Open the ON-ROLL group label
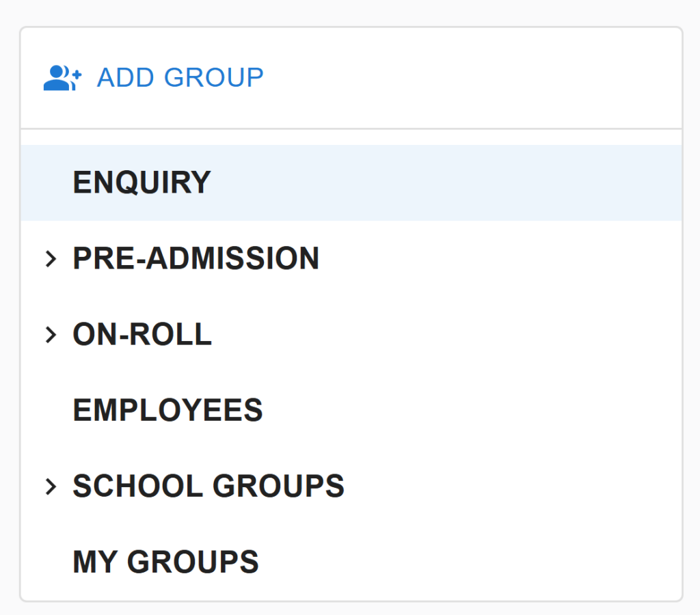This screenshot has height=615, width=700. [142, 335]
